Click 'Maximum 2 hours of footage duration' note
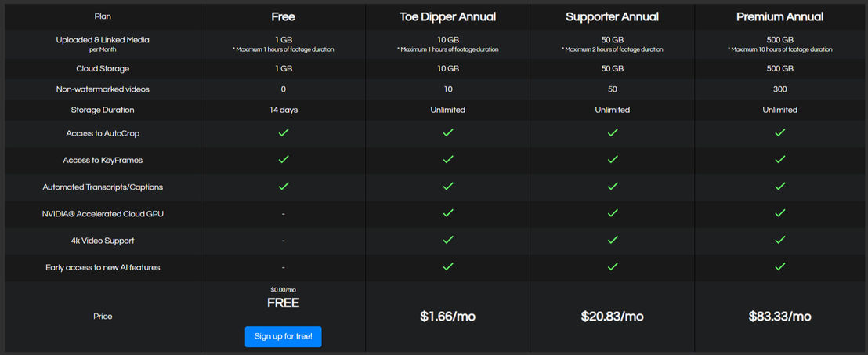This screenshot has height=355, width=868. tap(613, 49)
